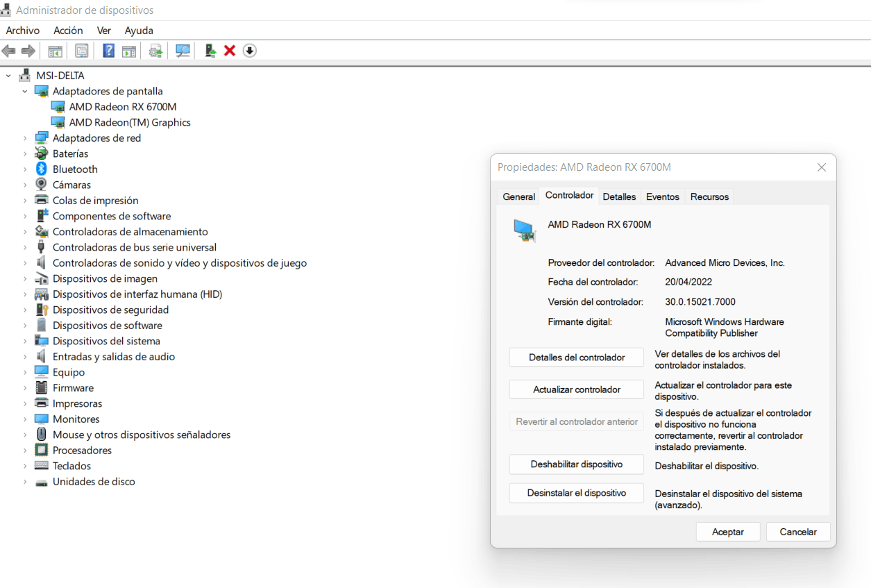Select Dispositivos del sistema category
Screen dimensions: 871x588
(x=106, y=341)
